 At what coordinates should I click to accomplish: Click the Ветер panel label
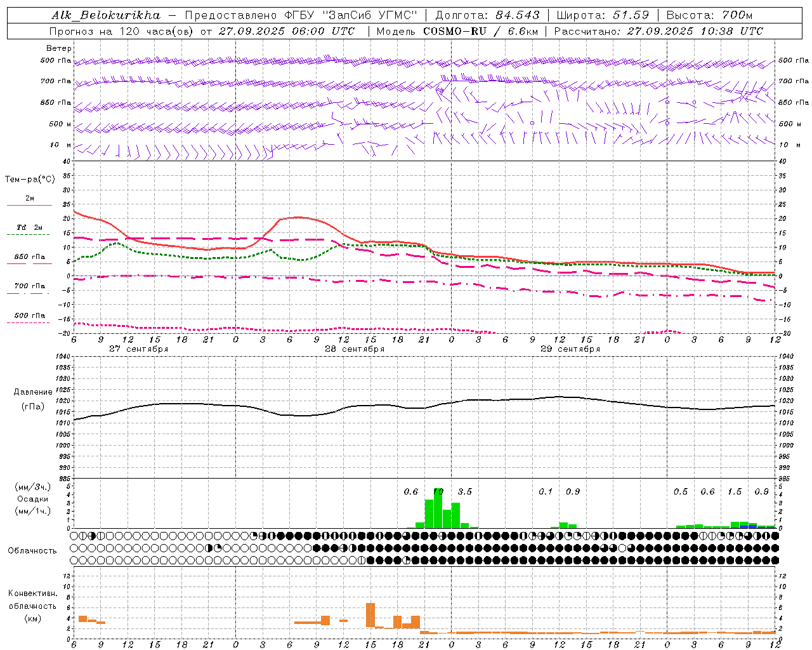[x=59, y=48]
